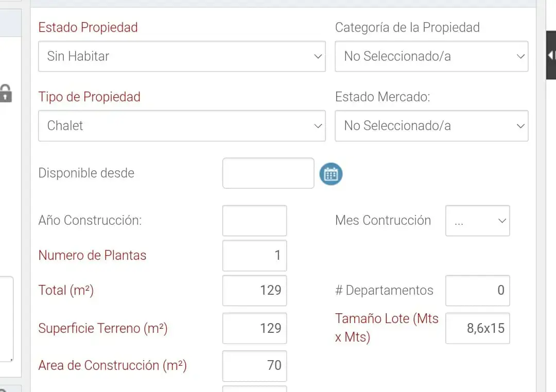Select the Numero de Plantas field
Image resolution: width=556 pixels, height=392 pixels.
tap(254, 256)
